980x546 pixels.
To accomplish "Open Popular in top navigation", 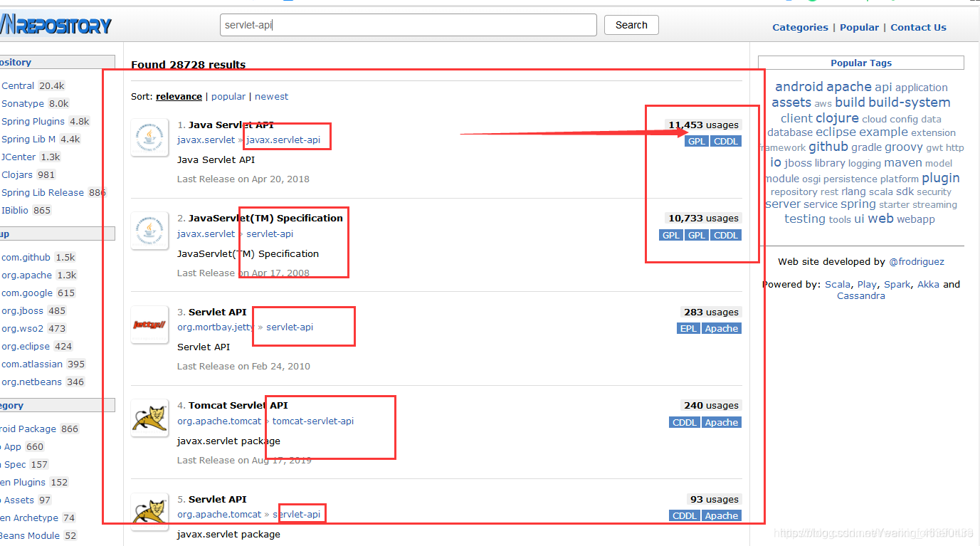I will [x=859, y=27].
